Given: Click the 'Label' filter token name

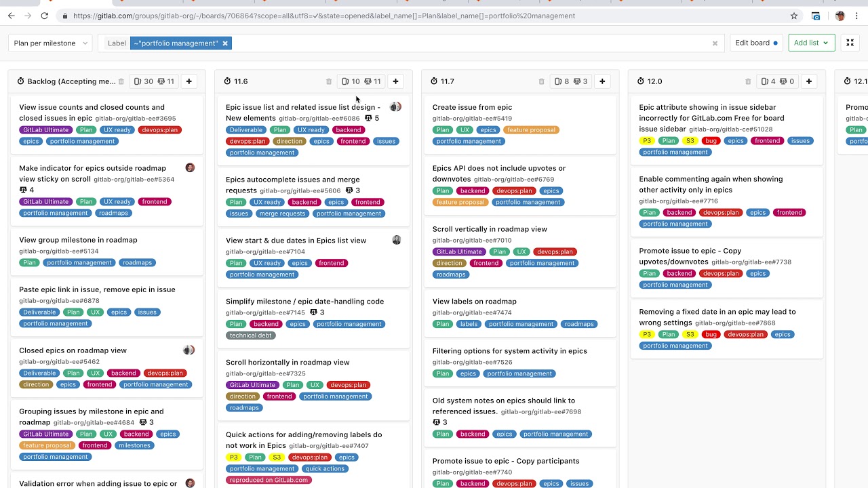Looking at the screenshot, I should click(x=117, y=43).
